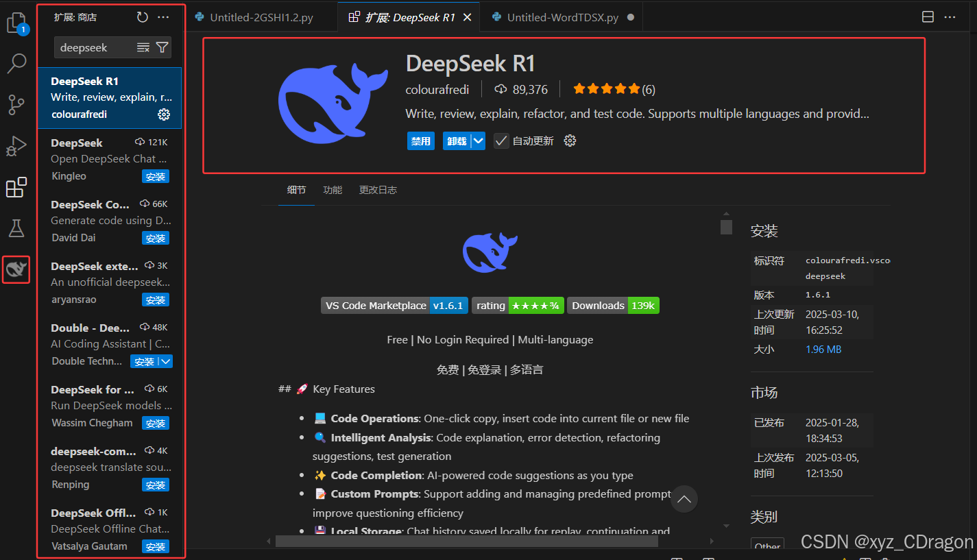Select DeepSeek for ... by Wassim Chegham
Image resolution: width=977 pixels, height=560 pixels.
(110, 406)
